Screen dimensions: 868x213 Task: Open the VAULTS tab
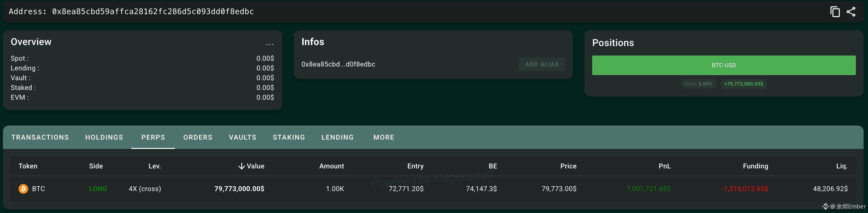pyautogui.click(x=243, y=137)
